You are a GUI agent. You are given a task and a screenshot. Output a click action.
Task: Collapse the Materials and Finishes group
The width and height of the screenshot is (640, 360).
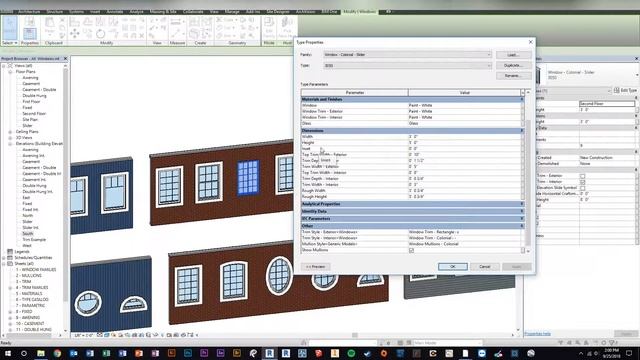pyautogui.click(x=522, y=99)
